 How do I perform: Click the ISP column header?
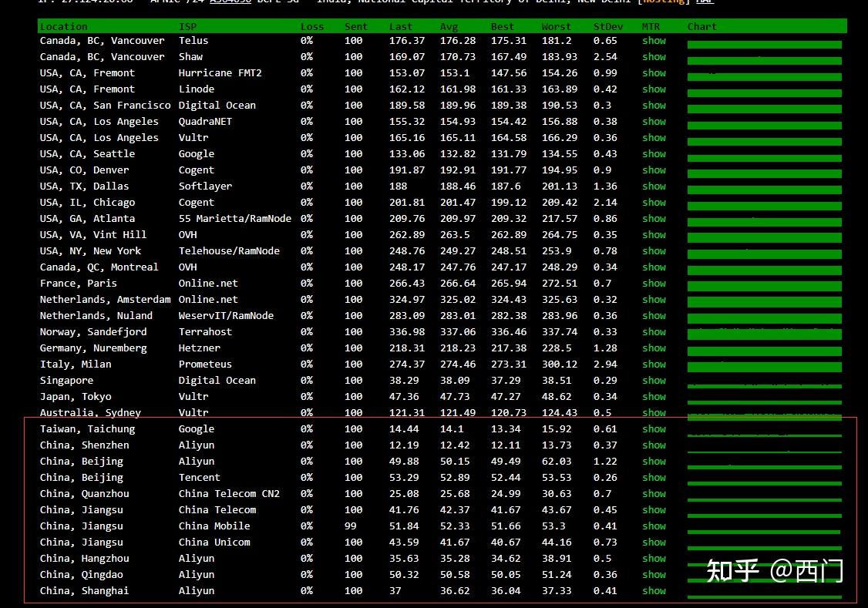187,26
